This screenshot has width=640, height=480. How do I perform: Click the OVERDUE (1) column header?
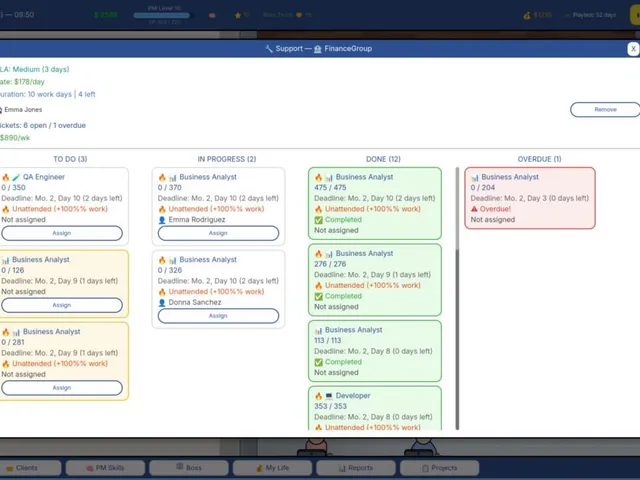(540, 159)
